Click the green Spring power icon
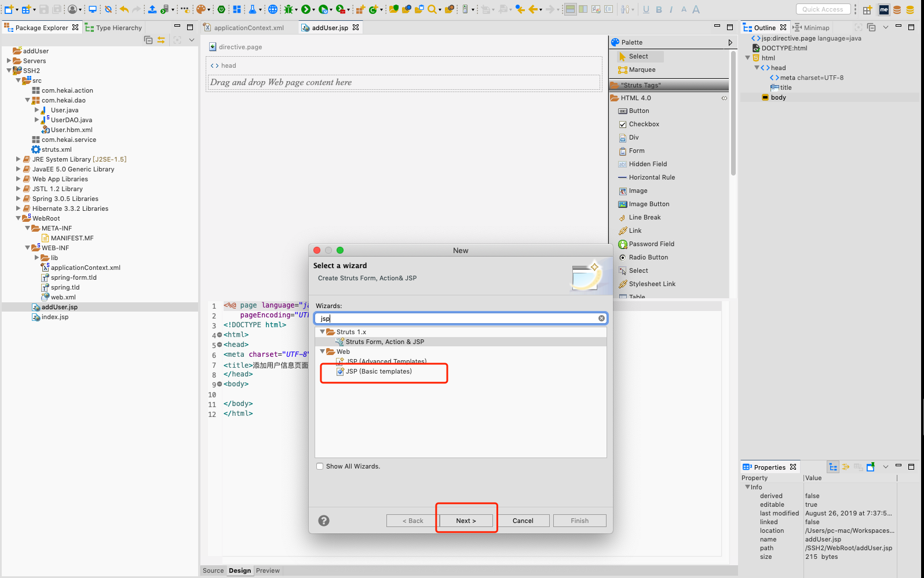This screenshot has height=578, width=924. click(221, 9)
